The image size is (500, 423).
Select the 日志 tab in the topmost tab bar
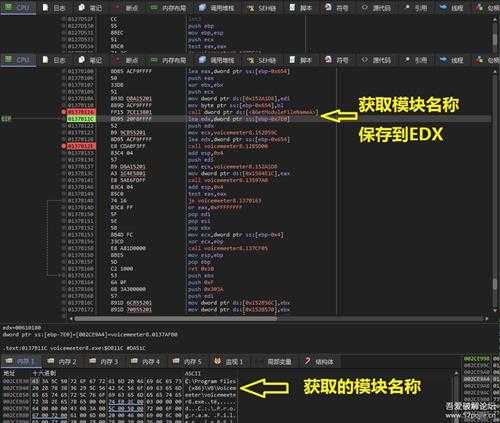[54, 8]
